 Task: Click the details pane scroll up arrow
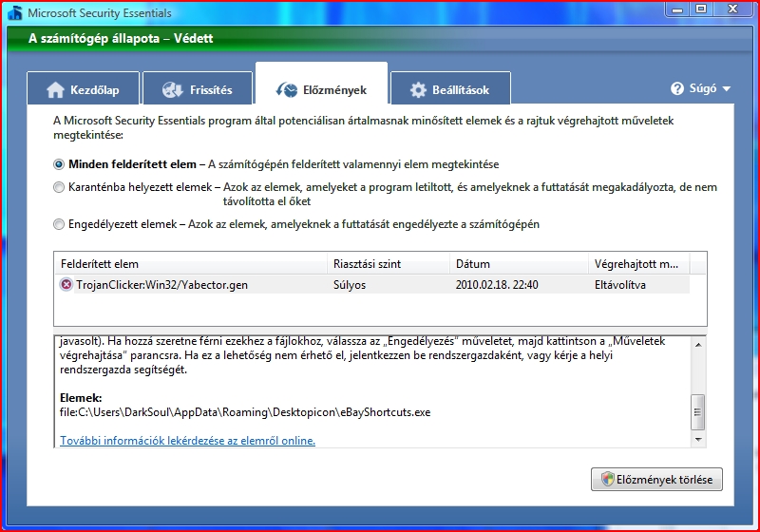coord(698,345)
